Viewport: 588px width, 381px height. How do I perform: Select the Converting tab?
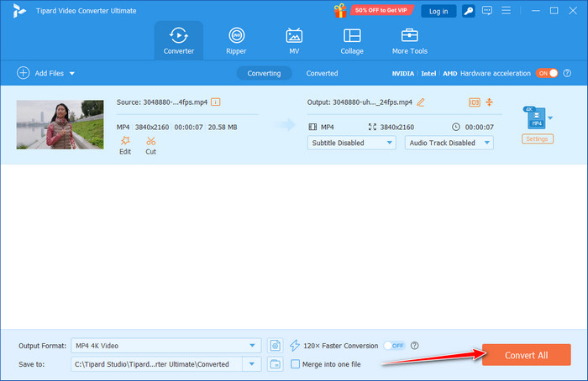(264, 73)
